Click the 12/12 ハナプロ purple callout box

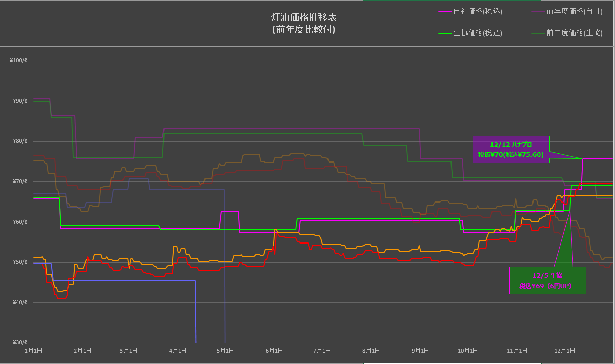(x=511, y=149)
